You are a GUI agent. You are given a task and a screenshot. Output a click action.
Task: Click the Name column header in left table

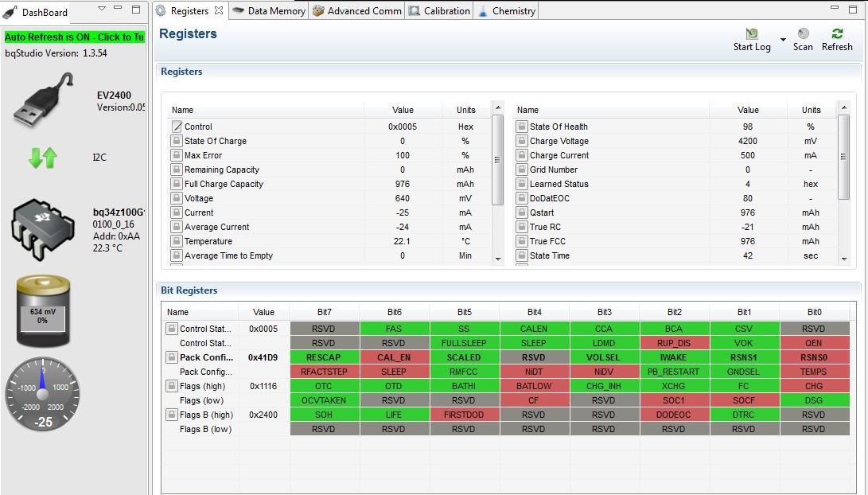tap(266, 110)
